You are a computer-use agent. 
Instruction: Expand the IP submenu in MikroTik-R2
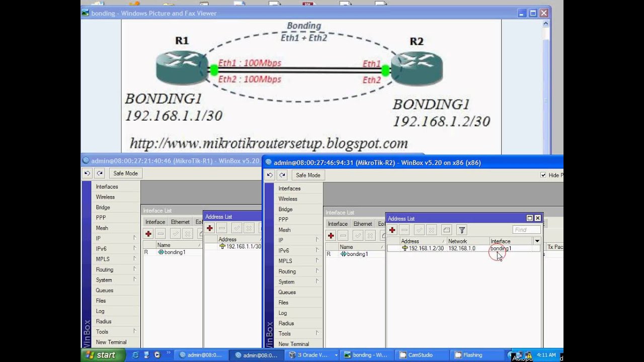click(x=317, y=240)
